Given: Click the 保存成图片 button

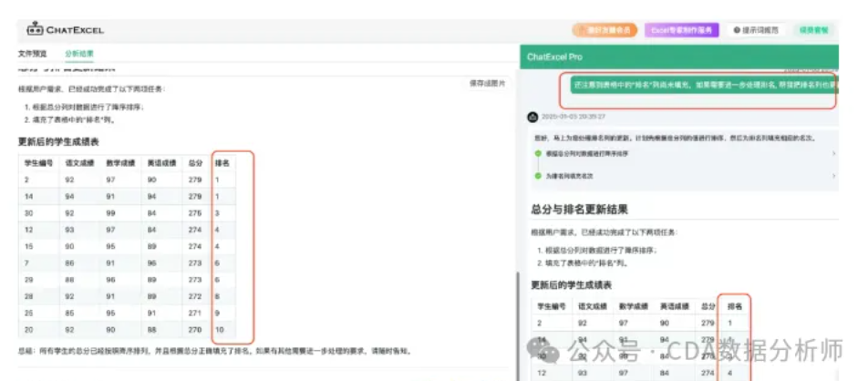Looking at the screenshot, I should (488, 83).
